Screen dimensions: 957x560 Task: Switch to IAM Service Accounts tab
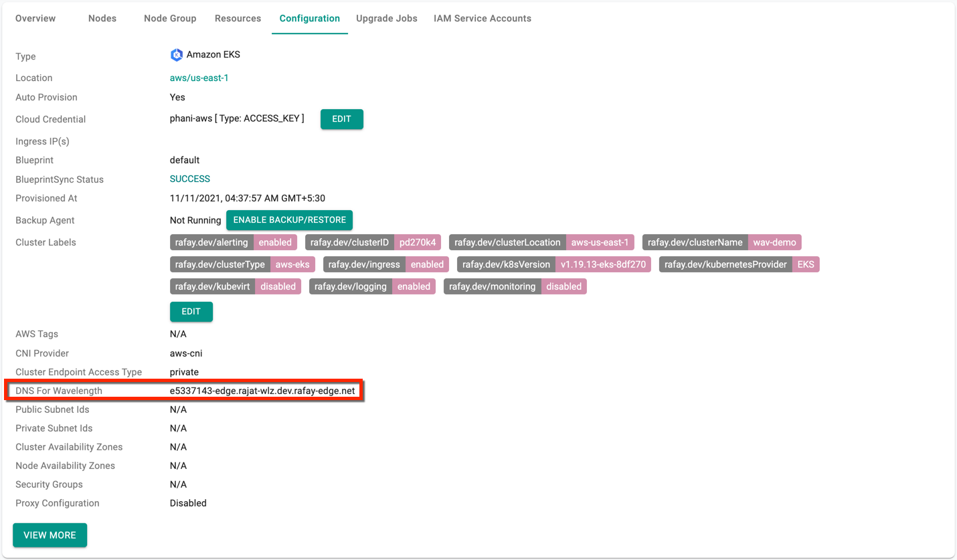[483, 18]
